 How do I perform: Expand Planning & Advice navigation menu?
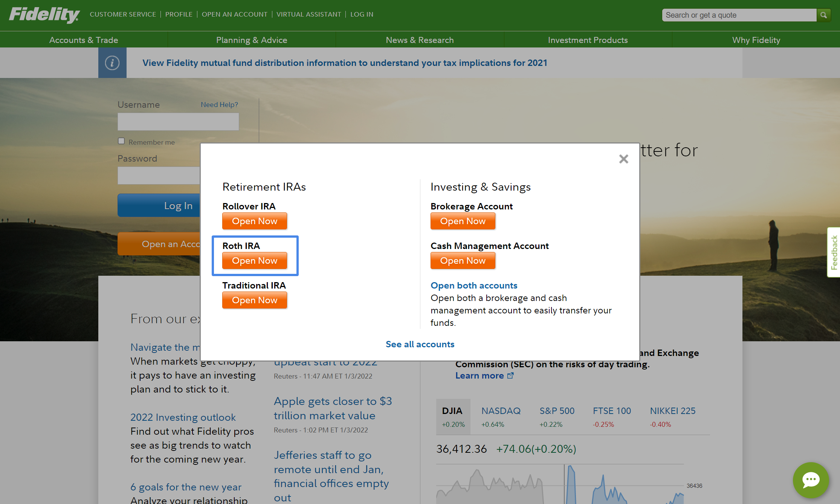click(251, 40)
